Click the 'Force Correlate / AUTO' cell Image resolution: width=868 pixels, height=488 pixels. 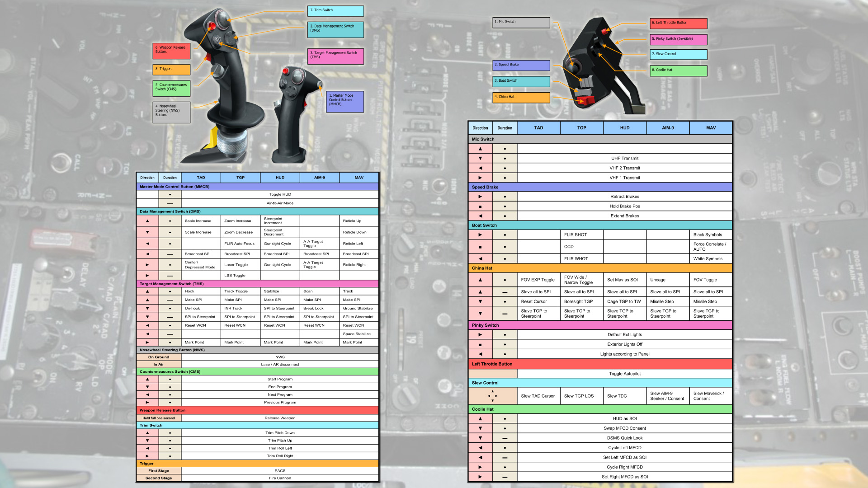point(711,247)
